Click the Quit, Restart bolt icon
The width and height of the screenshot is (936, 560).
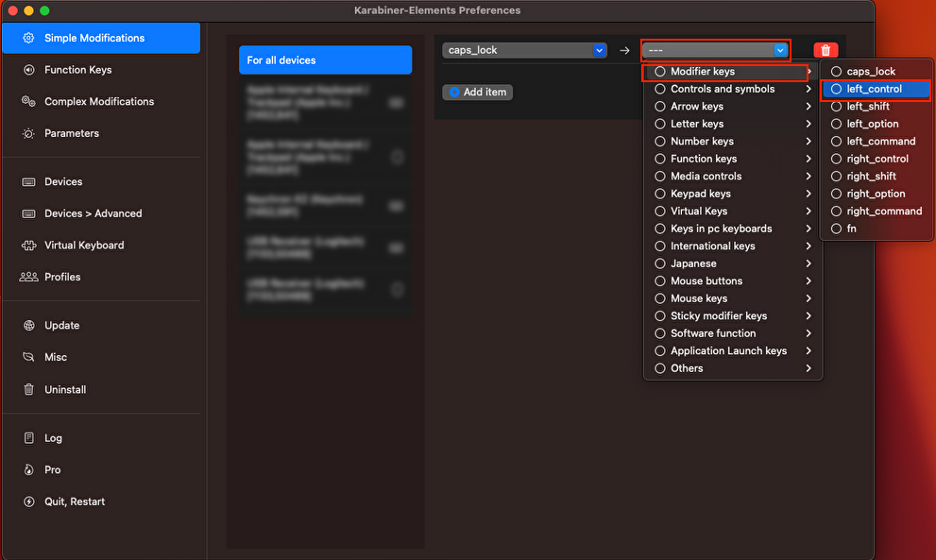pyautogui.click(x=28, y=501)
